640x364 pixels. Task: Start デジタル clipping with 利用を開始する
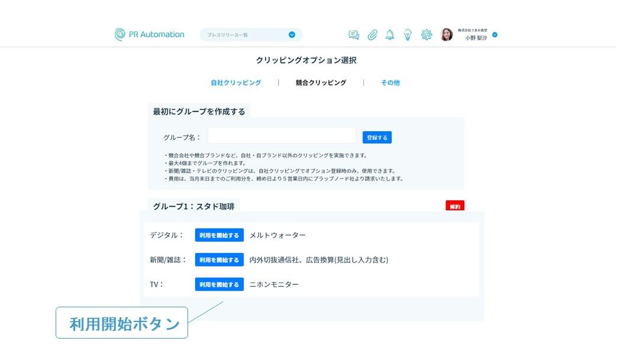219,235
